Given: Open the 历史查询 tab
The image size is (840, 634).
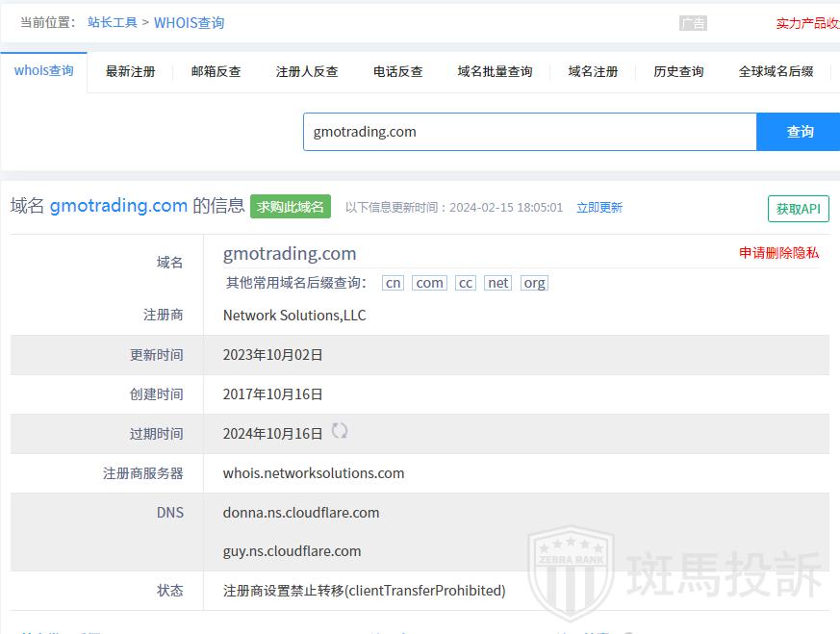Looking at the screenshot, I should pyautogui.click(x=678, y=71).
